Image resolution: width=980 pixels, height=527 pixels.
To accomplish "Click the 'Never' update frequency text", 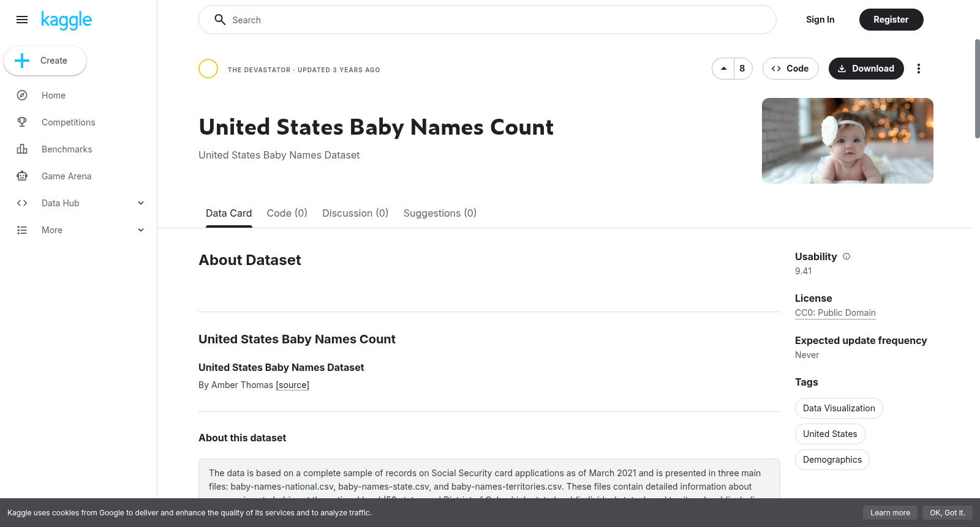I will (807, 355).
